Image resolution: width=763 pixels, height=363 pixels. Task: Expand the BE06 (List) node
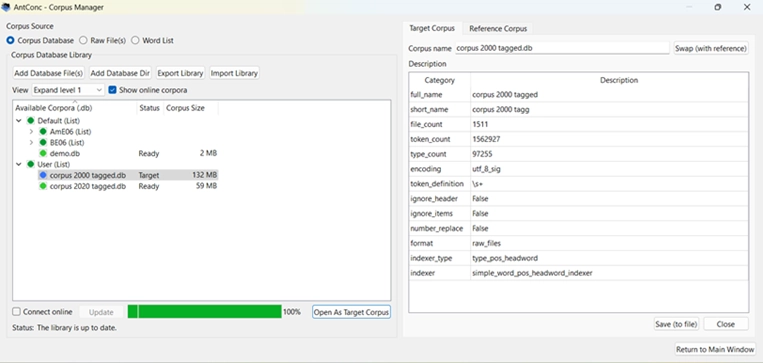point(31,143)
